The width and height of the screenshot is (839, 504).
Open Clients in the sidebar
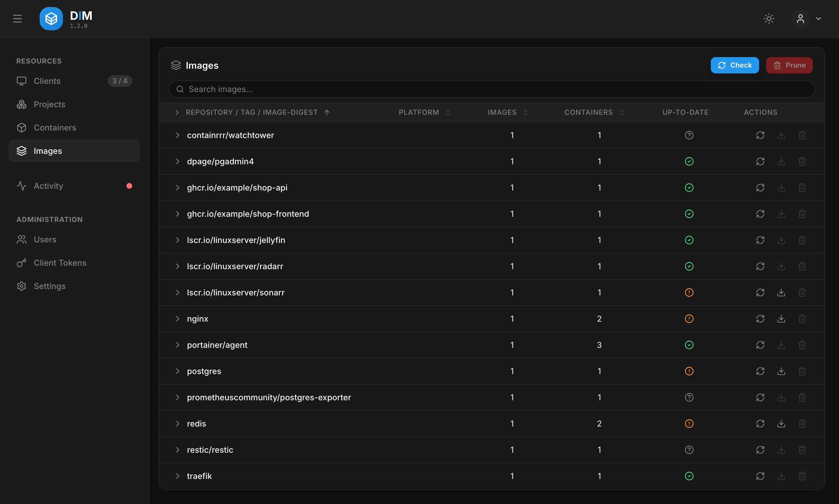pos(74,81)
